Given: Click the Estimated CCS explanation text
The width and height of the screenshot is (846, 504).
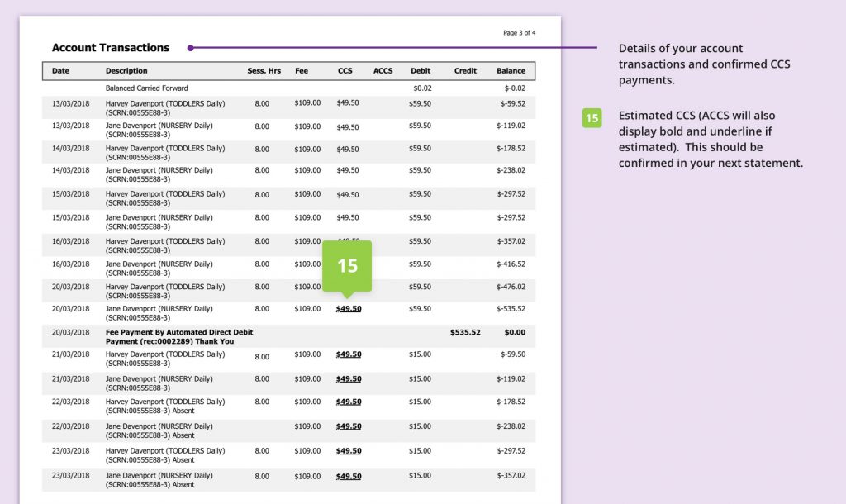Looking at the screenshot, I should click(x=711, y=139).
